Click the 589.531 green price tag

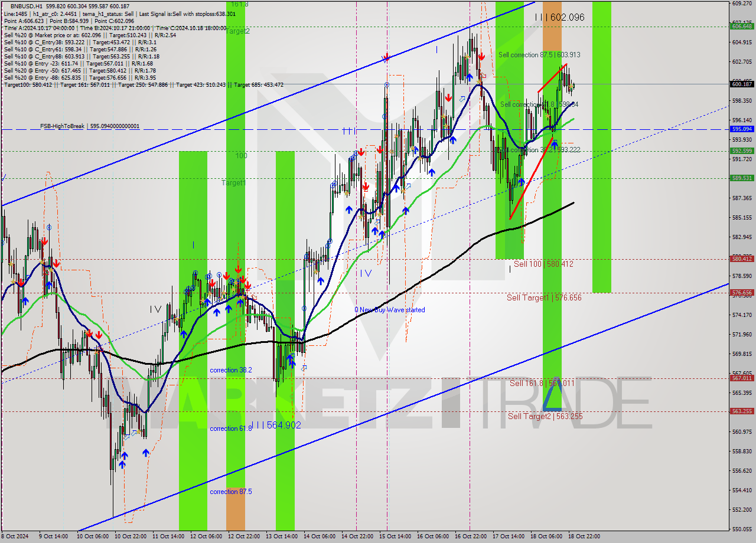[742, 178]
